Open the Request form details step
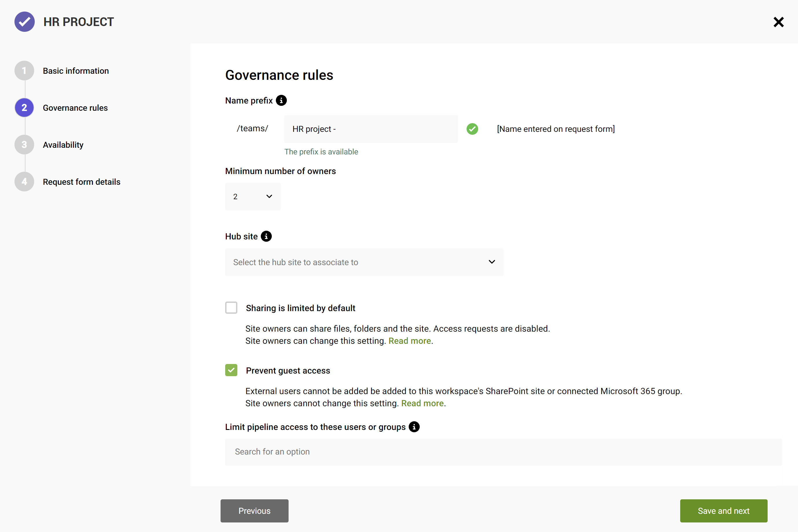 [82, 182]
